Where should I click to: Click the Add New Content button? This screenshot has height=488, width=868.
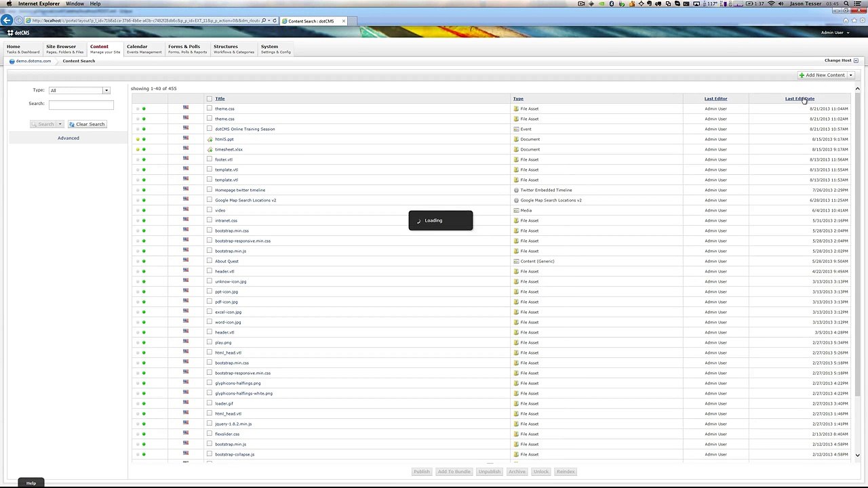coord(821,75)
